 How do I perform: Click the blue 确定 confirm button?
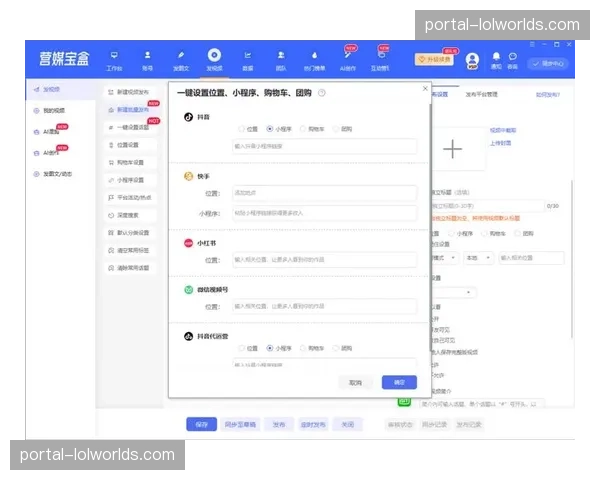point(399,382)
